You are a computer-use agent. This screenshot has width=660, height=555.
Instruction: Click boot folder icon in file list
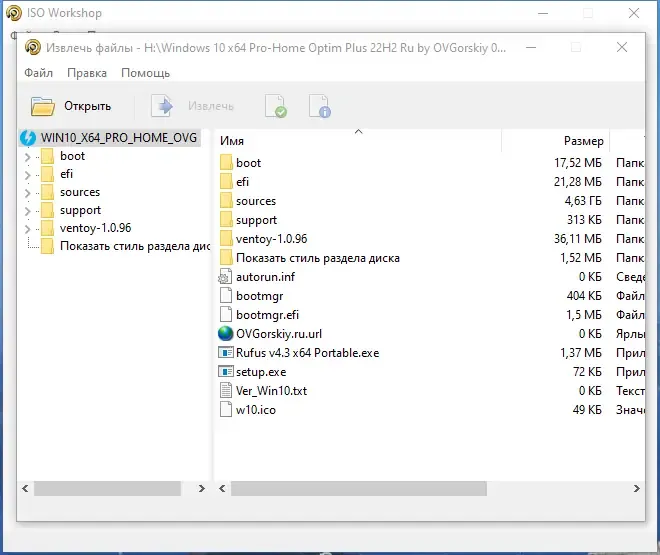click(226, 162)
